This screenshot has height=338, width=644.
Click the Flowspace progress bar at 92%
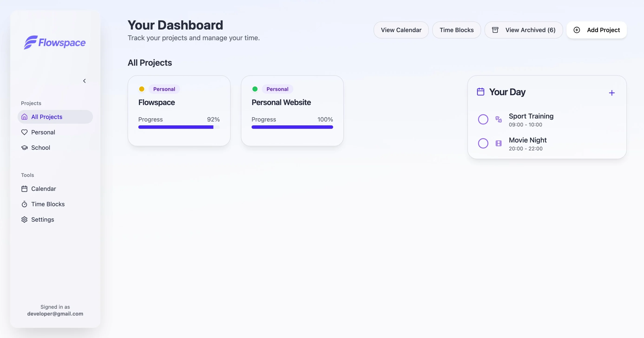179,127
